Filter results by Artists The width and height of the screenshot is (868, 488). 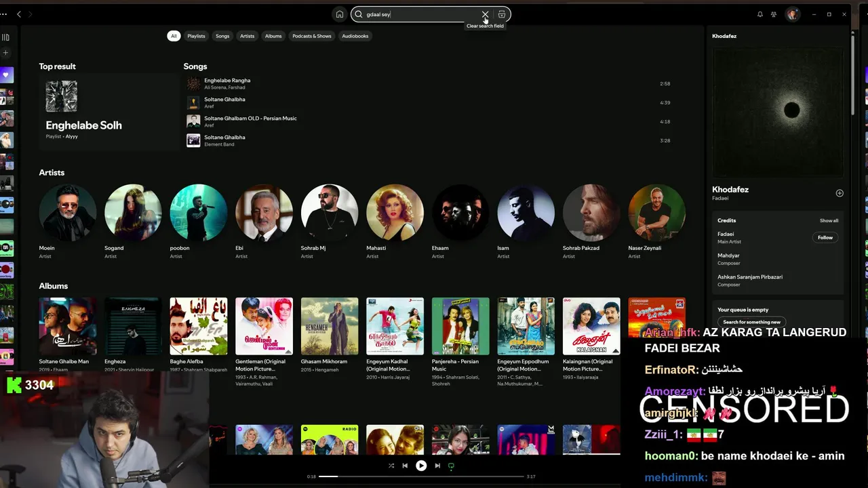tap(247, 36)
